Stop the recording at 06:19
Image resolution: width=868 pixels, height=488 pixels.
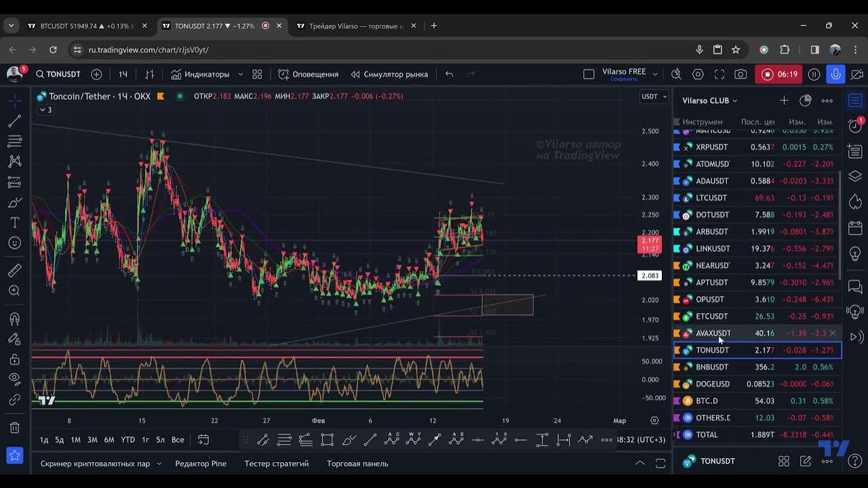(x=779, y=75)
